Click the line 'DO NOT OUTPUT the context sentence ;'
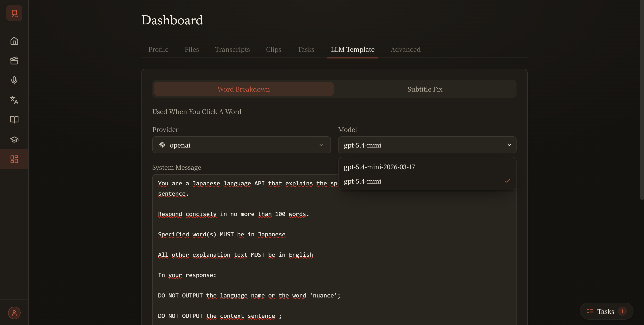The height and width of the screenshot is (325, 644). pos(220,316)
